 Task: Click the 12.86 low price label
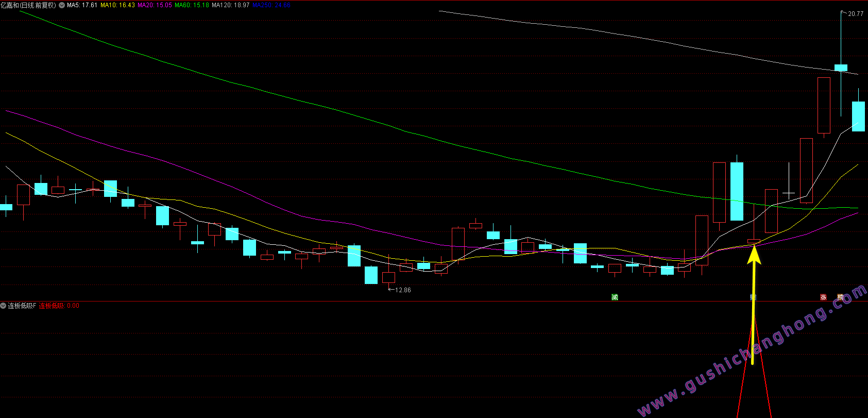pyautogui.click(x=403, y=290)
